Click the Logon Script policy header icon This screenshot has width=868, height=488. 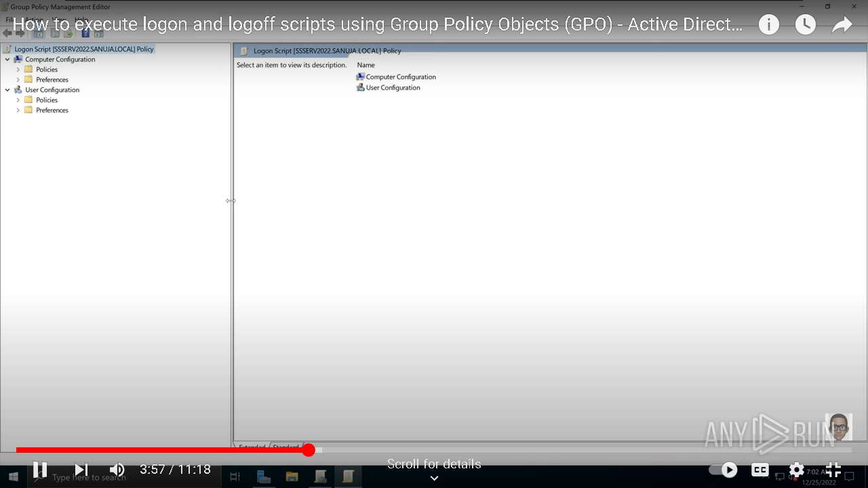pos(244,51)
